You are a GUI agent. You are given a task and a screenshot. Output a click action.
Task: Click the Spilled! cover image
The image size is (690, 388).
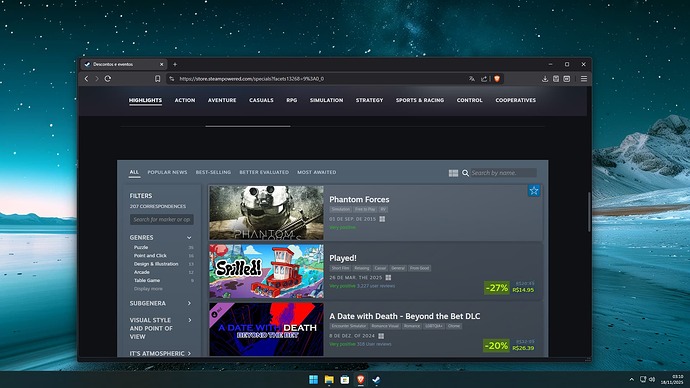(x=266, y=271)
